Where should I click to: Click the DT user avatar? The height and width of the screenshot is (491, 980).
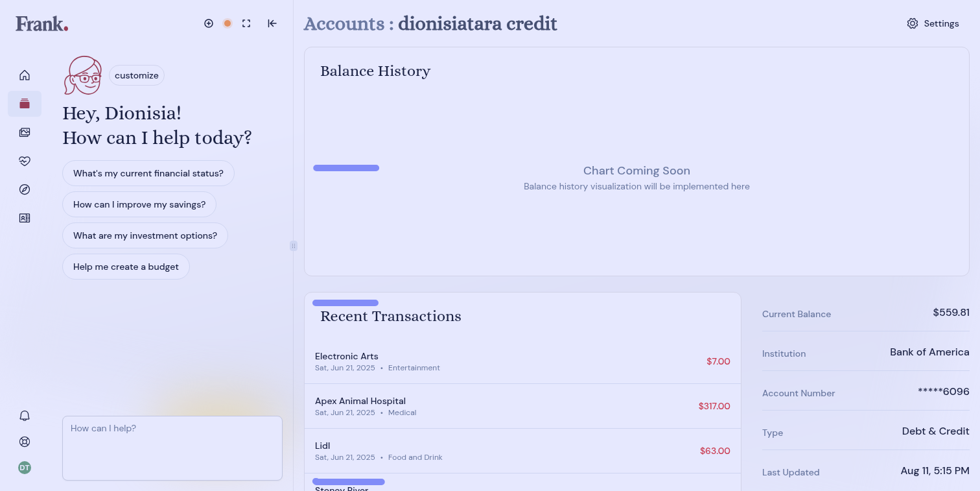point(25,468)
